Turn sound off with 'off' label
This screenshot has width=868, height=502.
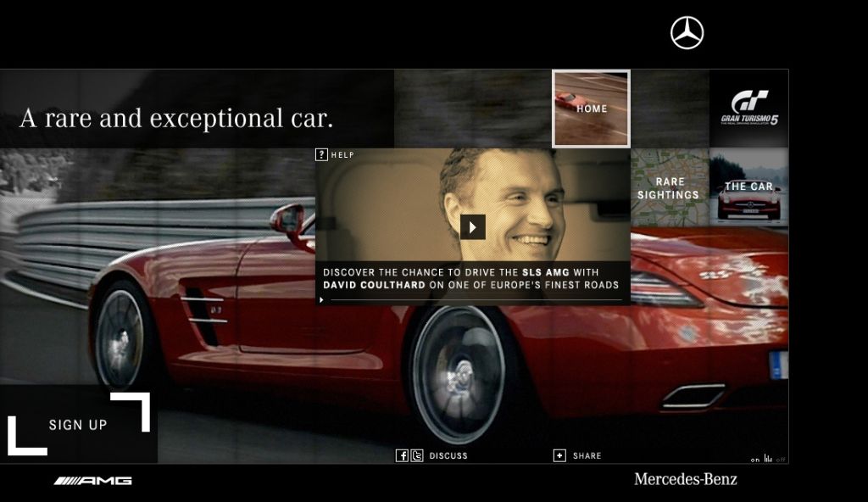781,460
